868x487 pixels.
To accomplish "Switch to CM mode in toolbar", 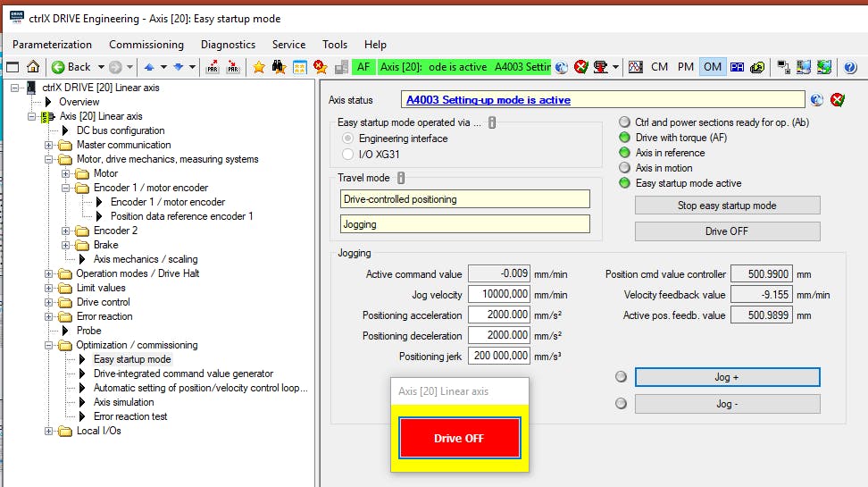I will (659, 67).
